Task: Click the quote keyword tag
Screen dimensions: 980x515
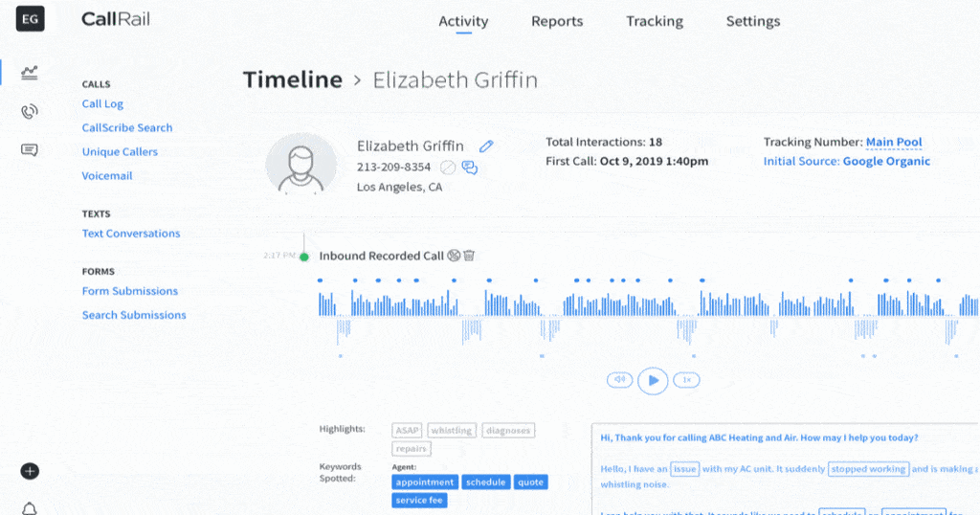Action: coord(530,481)
